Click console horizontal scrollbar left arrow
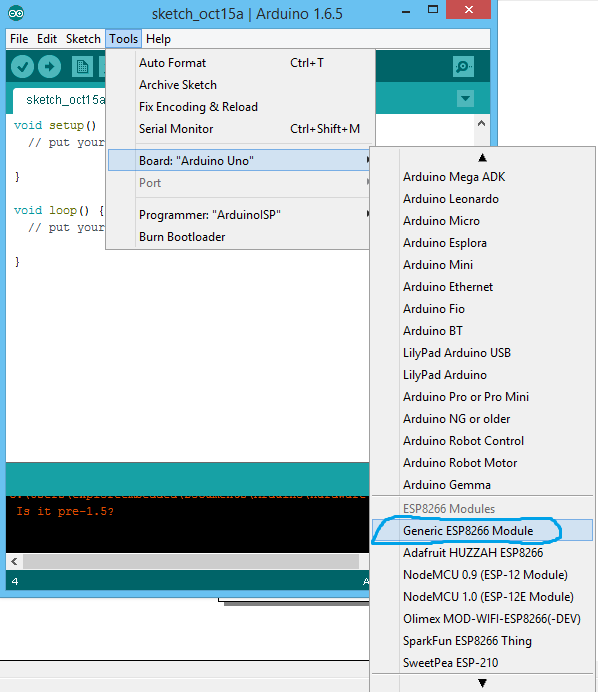 pyautogui.click(x=14, y=561)
